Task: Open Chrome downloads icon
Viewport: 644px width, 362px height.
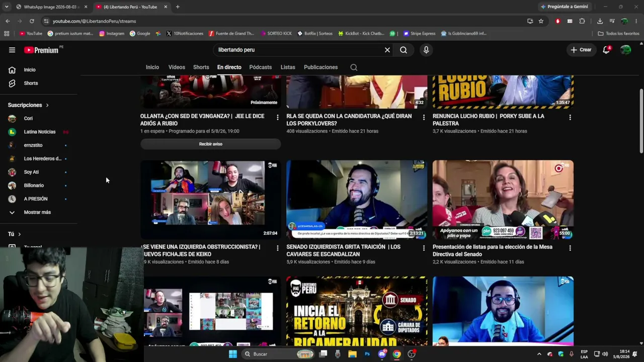Action: coord(600,21)
